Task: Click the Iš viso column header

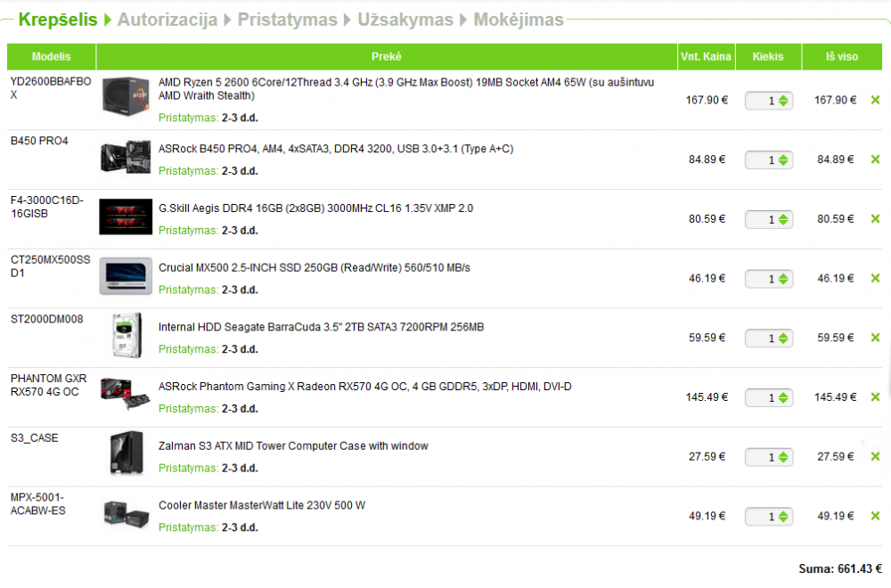Action: click(842, 57)
